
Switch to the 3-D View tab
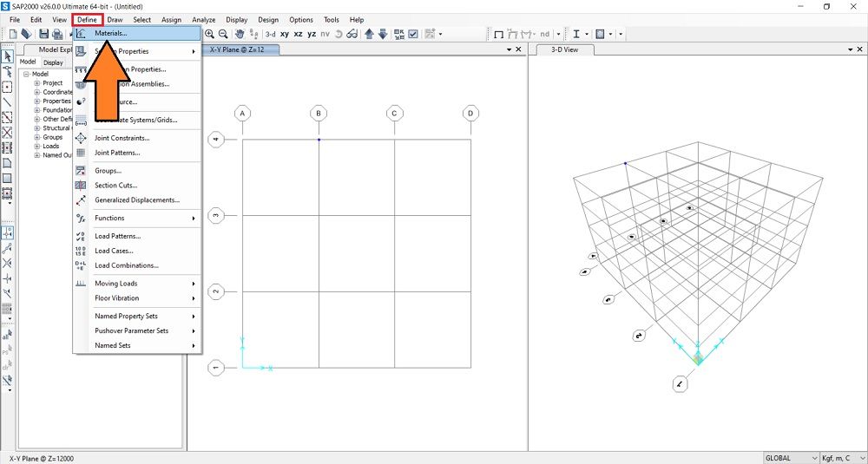pyautogui.click(x=564, y=49)
